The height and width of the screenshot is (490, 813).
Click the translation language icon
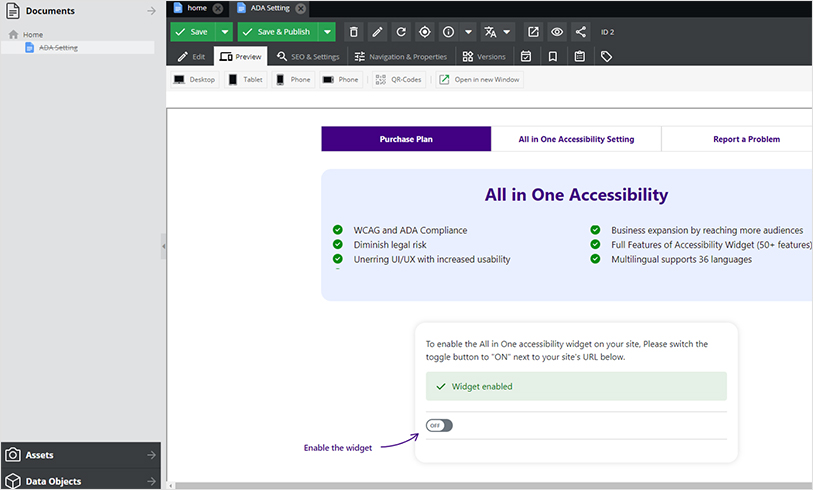(x=490, y=32)
